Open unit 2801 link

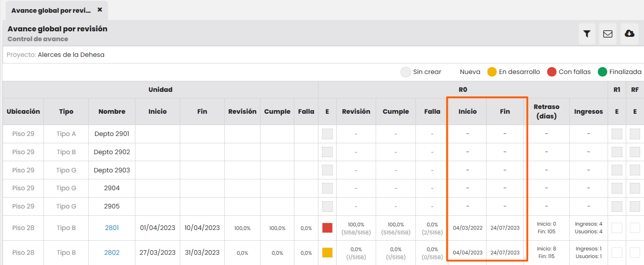click(112, 228)
